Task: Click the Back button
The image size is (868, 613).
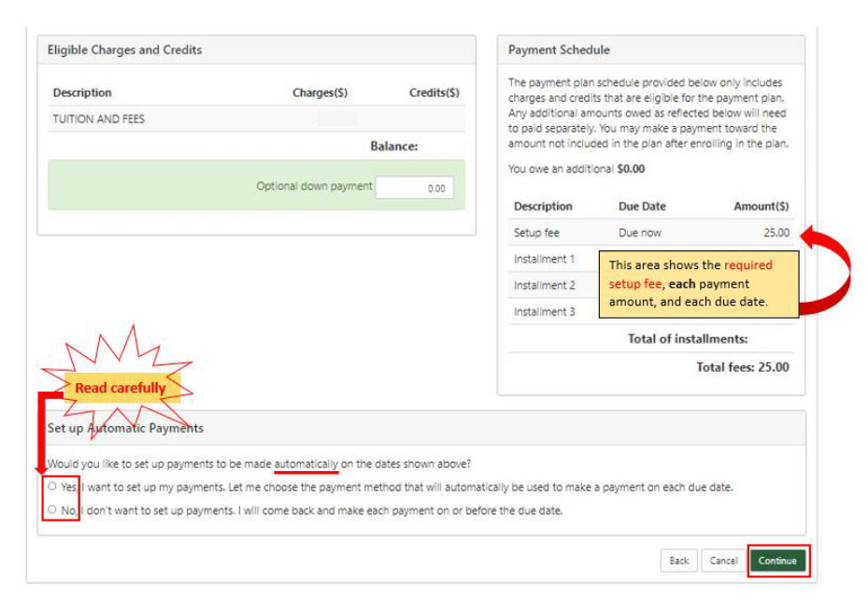Action: tap(678, 561)
